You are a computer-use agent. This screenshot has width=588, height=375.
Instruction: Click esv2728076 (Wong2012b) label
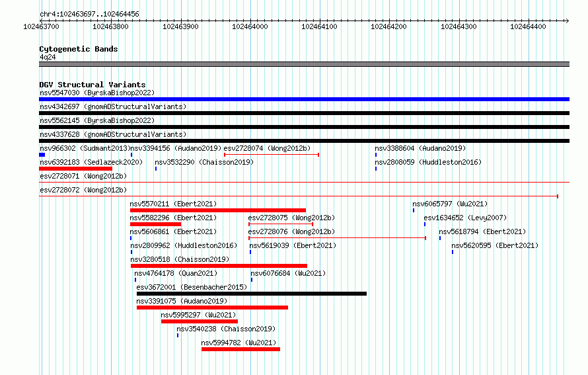click(291, 231)
